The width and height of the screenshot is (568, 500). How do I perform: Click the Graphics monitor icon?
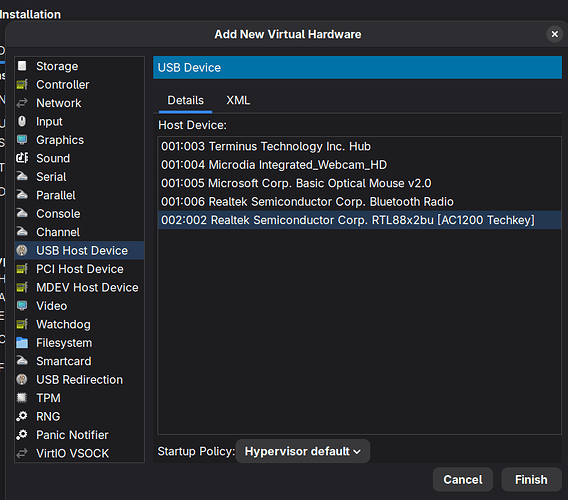click(22, 140)
